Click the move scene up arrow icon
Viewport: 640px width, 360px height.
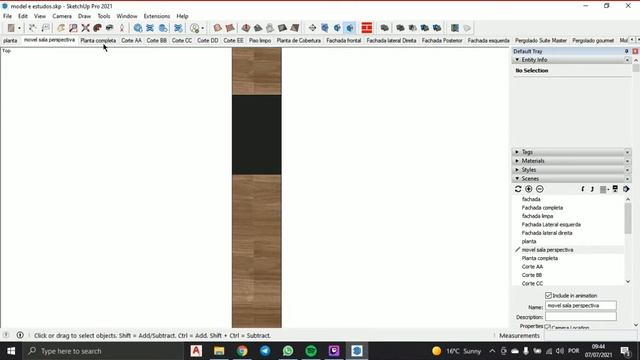583,189
